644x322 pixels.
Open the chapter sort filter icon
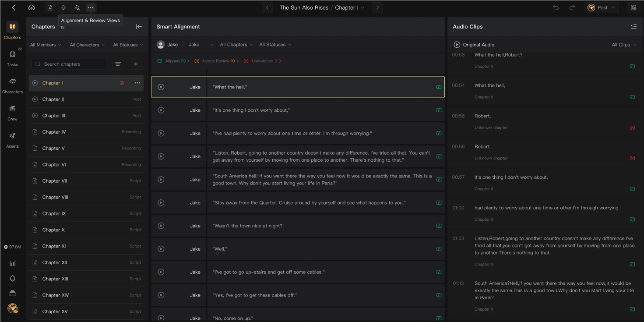pos(118,64)
